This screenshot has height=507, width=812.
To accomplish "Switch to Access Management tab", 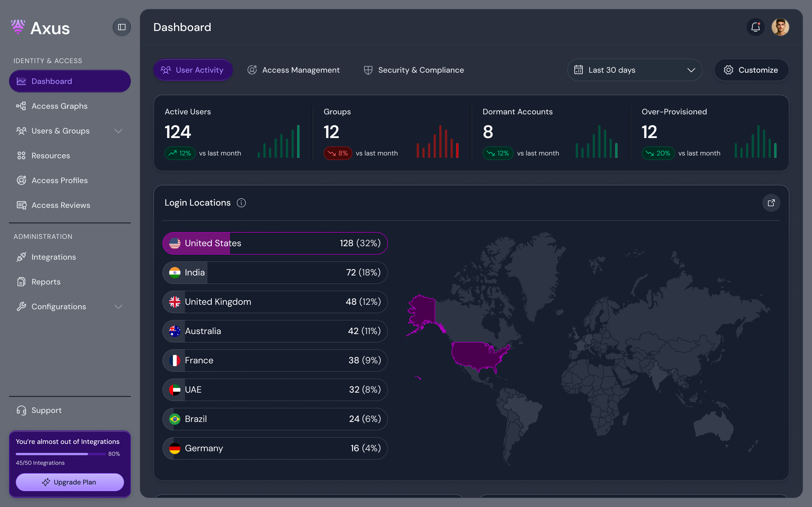I will (x=294, y=70).
